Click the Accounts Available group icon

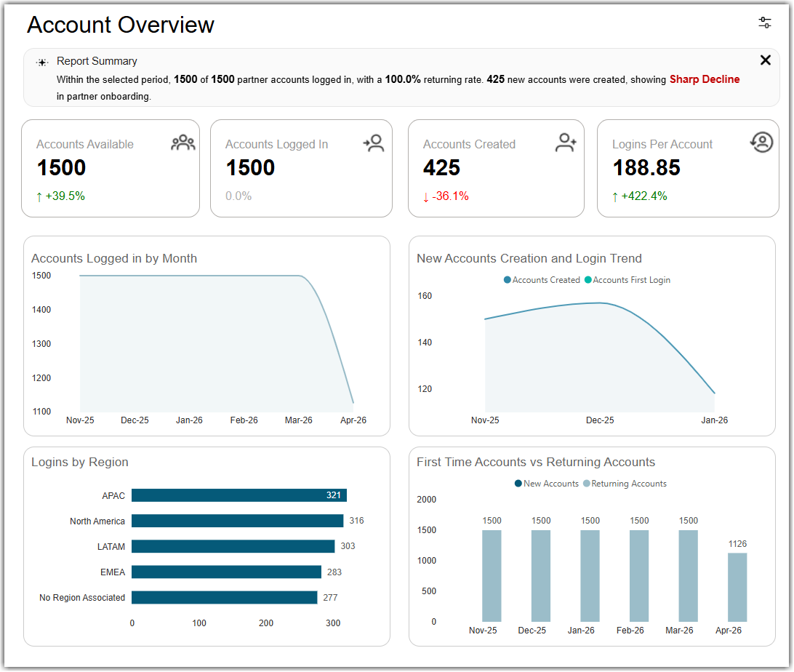(183, 143)
